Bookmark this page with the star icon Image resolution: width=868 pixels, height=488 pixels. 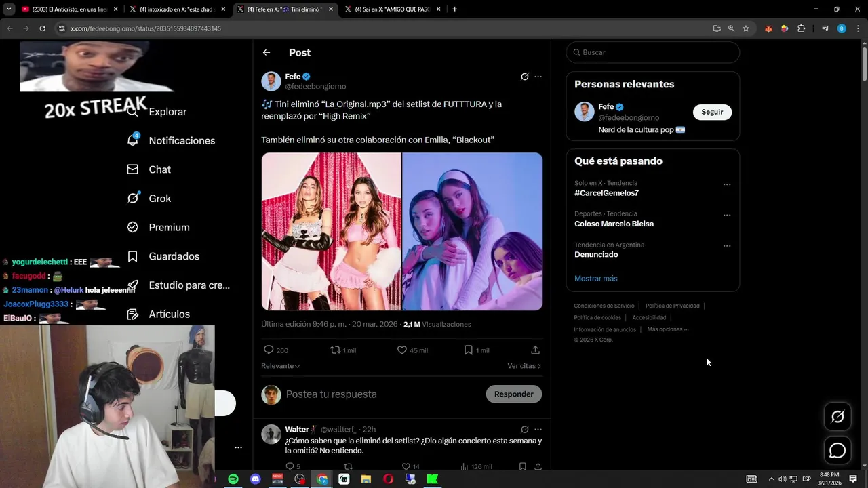pyautogui.click(x=746, y=28)
